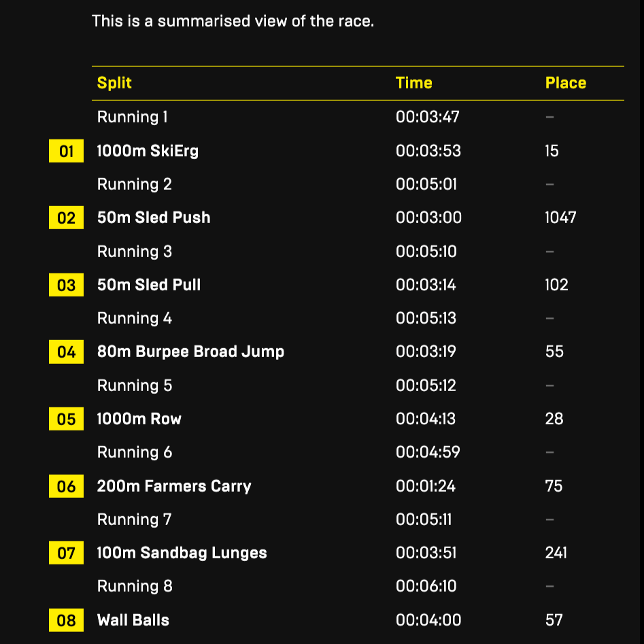Click the 200m Farmers Carry label

coord(174,486)
